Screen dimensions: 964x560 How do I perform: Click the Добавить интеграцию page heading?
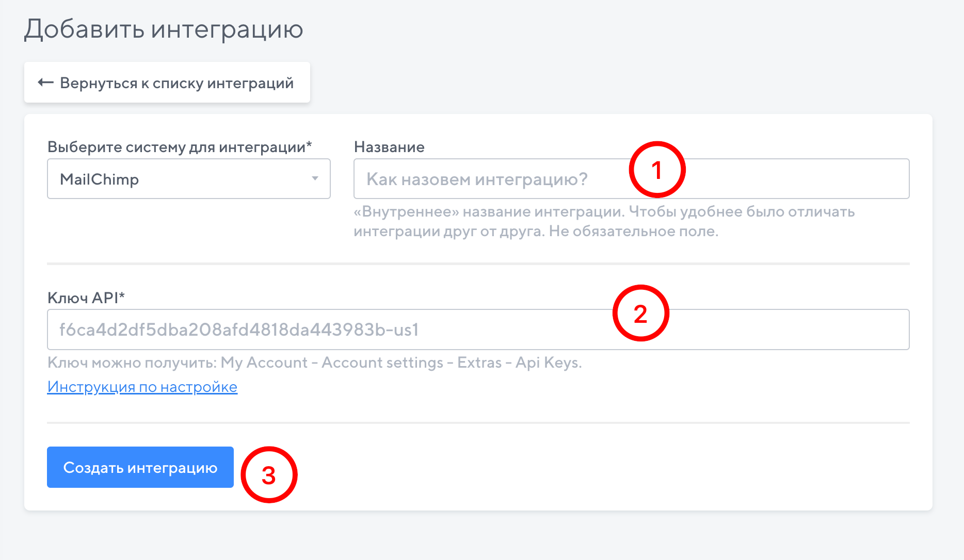coord(164,29)
